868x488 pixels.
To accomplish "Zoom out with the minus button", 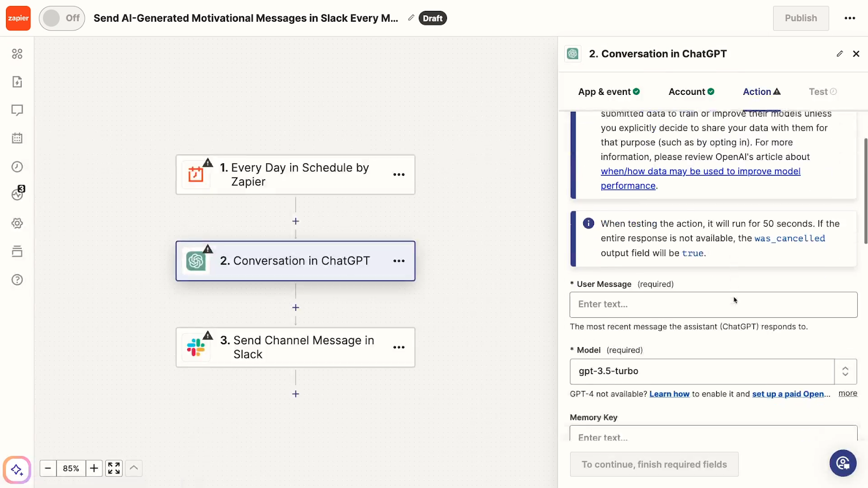I will point(48,468).
